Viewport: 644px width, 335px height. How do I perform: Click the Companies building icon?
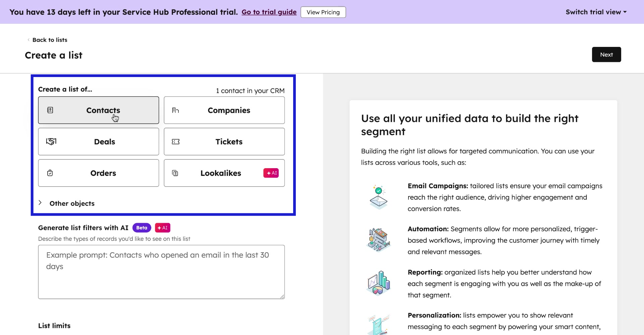tap(176, 110)
